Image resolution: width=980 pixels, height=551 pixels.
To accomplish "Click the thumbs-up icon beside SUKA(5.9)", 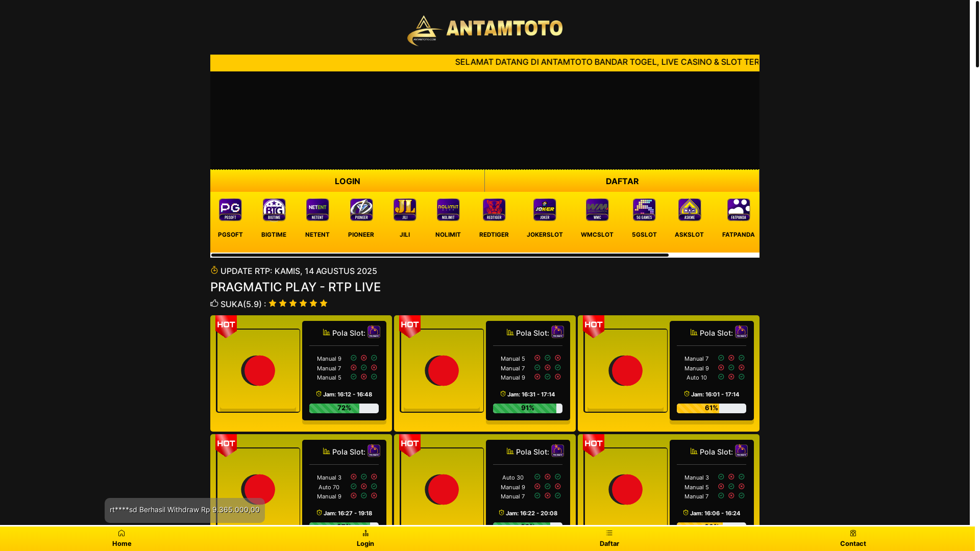I will coord(214,303).
